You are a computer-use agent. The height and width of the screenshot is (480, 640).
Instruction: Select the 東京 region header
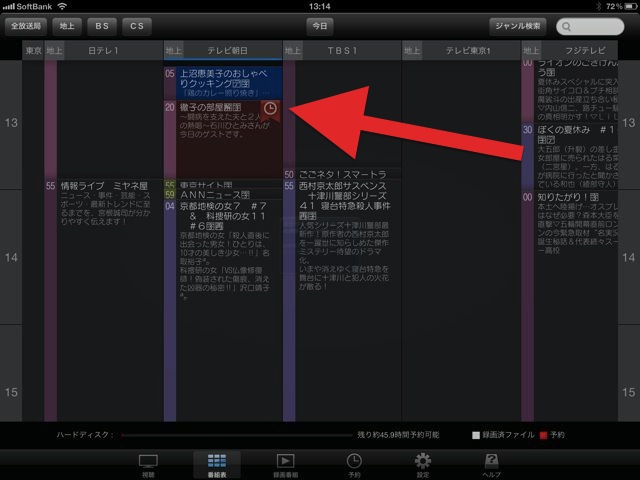[33, 51]
